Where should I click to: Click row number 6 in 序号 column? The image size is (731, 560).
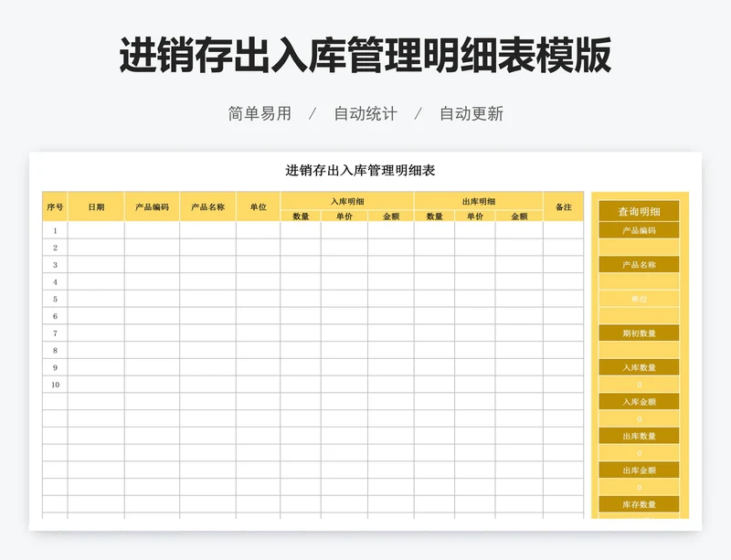55,316
